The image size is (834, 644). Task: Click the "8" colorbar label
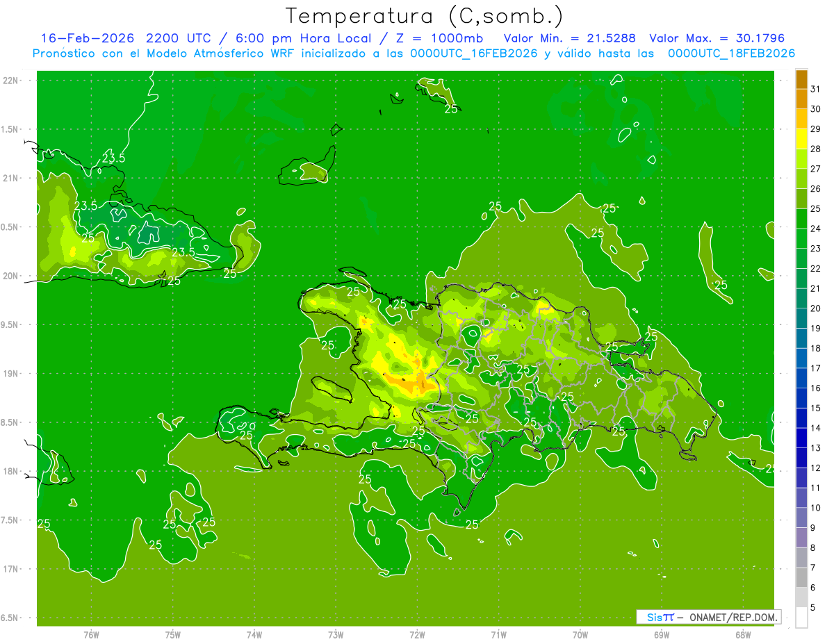pos(813,547)
